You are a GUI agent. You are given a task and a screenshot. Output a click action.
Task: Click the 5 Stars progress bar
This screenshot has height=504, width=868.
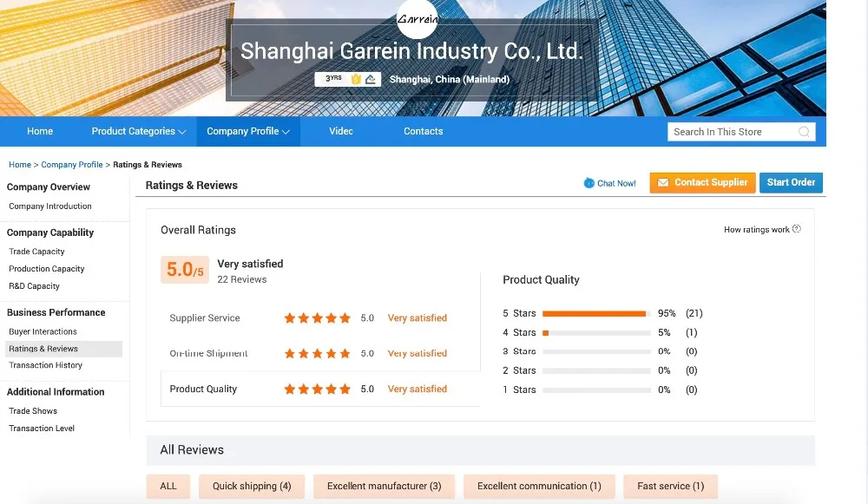tap(597, 314)
